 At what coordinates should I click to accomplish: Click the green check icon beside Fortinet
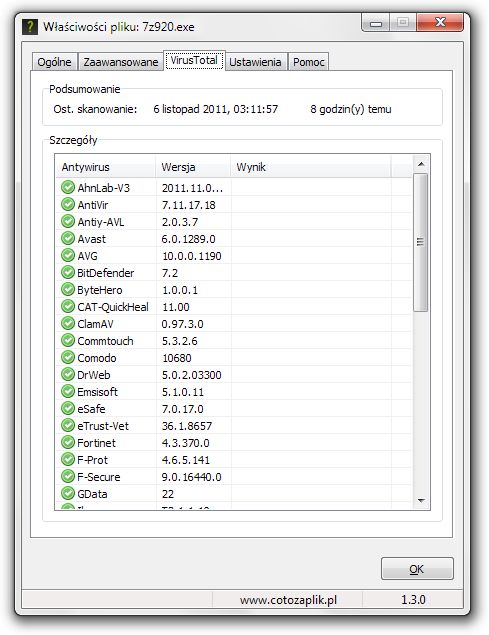(x=68, y=443)
